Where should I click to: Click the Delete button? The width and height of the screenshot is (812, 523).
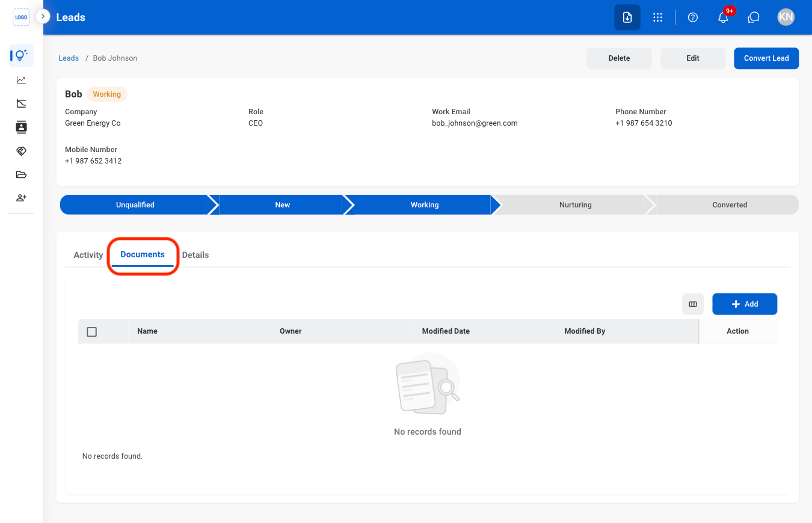(619, 58)
